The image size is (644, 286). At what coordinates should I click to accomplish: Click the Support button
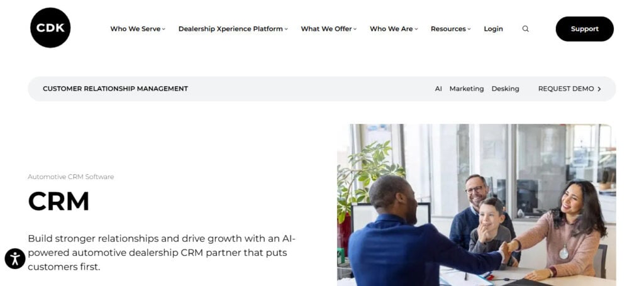pyautogui.click(x=584, y=29)
